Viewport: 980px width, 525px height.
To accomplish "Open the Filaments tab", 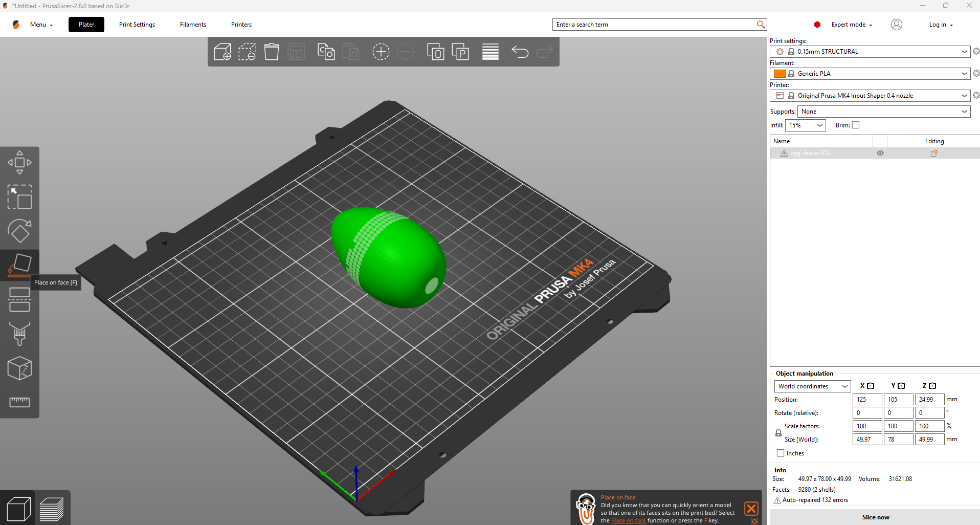I will click(193, 25).
